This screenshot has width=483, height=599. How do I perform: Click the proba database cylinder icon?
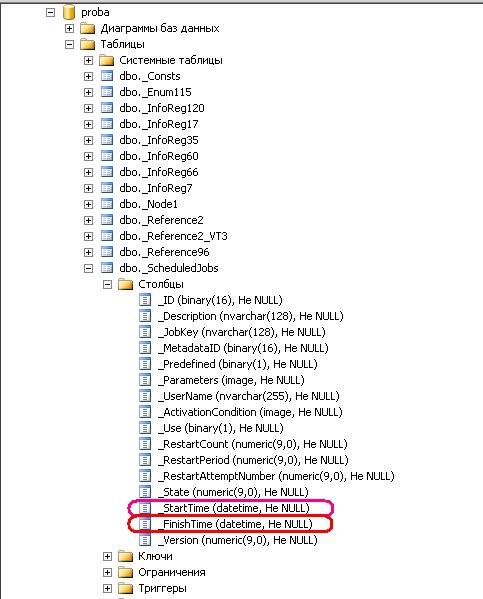tap(69, 12)
